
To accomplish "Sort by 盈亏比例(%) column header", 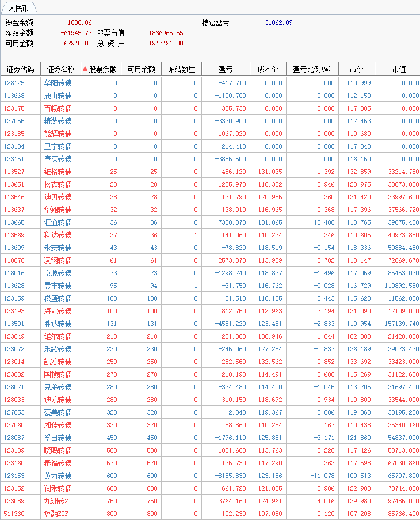I will tap(312, 69).
